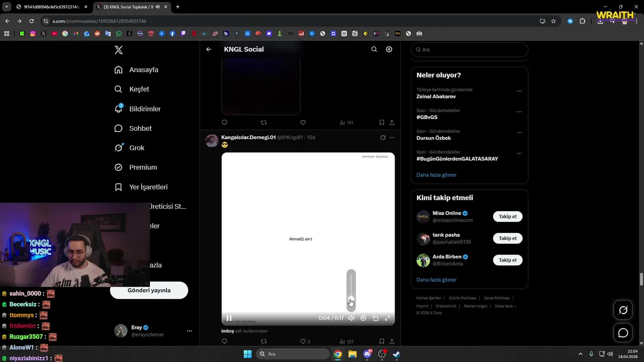Image resolution: width=644 pixels, height=362 pixels.
Task: Open the X logo home link
Action: pyautogui.click(x=118, y=50)
